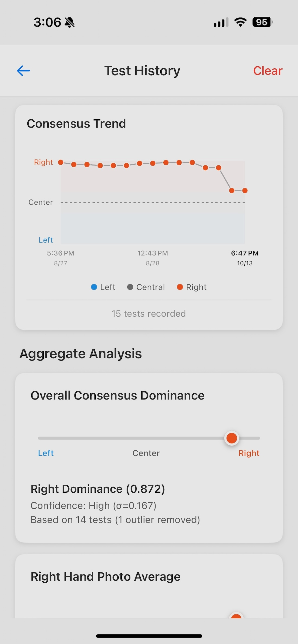Viewport: 298px width, 644px height.
Task: Tap the Overall Consensus Dominance slider knob
Action: (232, 438)
